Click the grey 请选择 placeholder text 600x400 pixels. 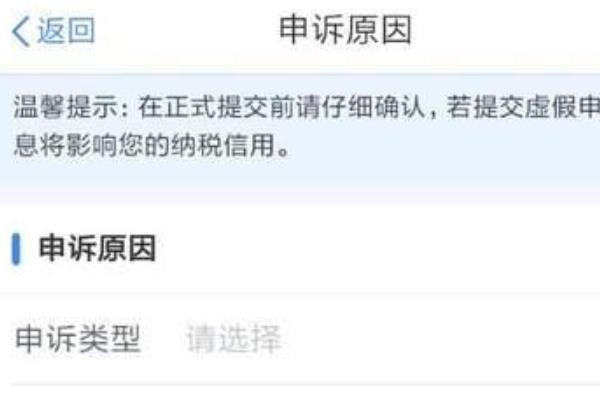pos(234,339)
